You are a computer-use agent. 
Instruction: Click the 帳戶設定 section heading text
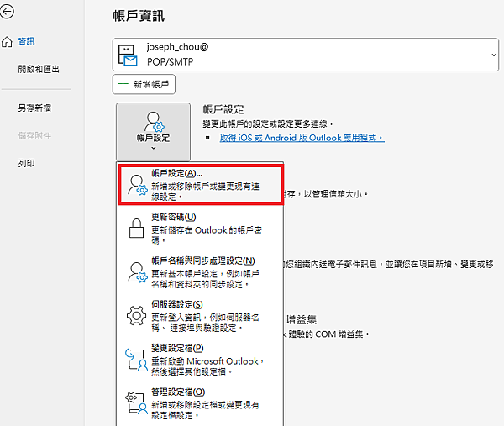coord(223,109)
